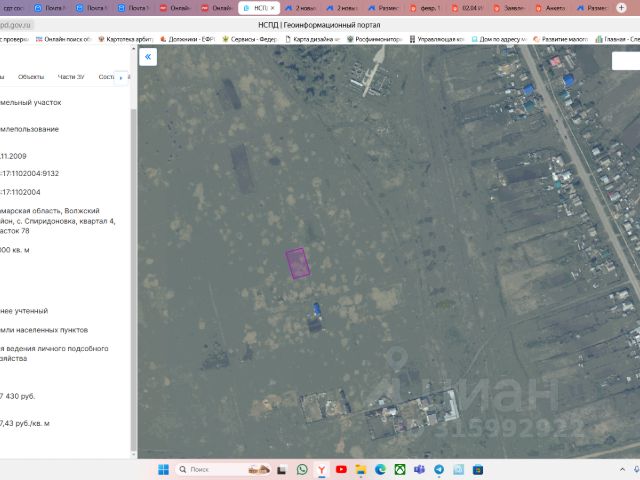Click the taskbar Поиск search box
Viewport: 640px width, 480px height.
pyautogui.click(x=223, y=469)
